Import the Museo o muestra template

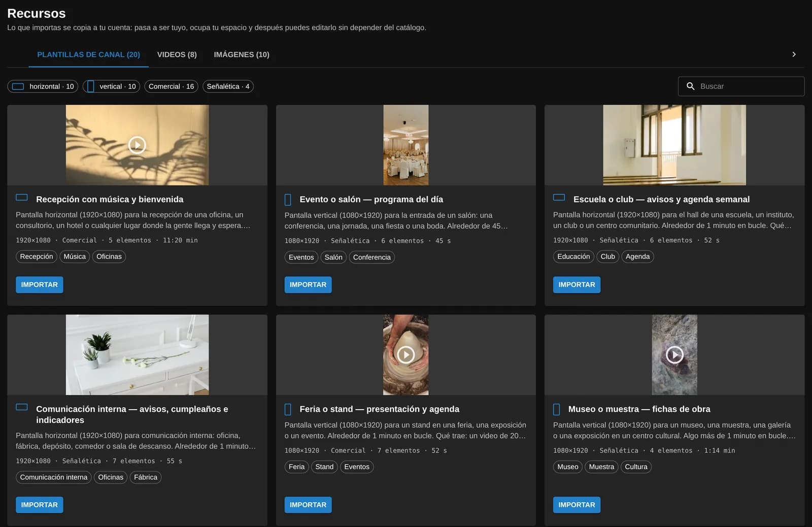[577, 505]
